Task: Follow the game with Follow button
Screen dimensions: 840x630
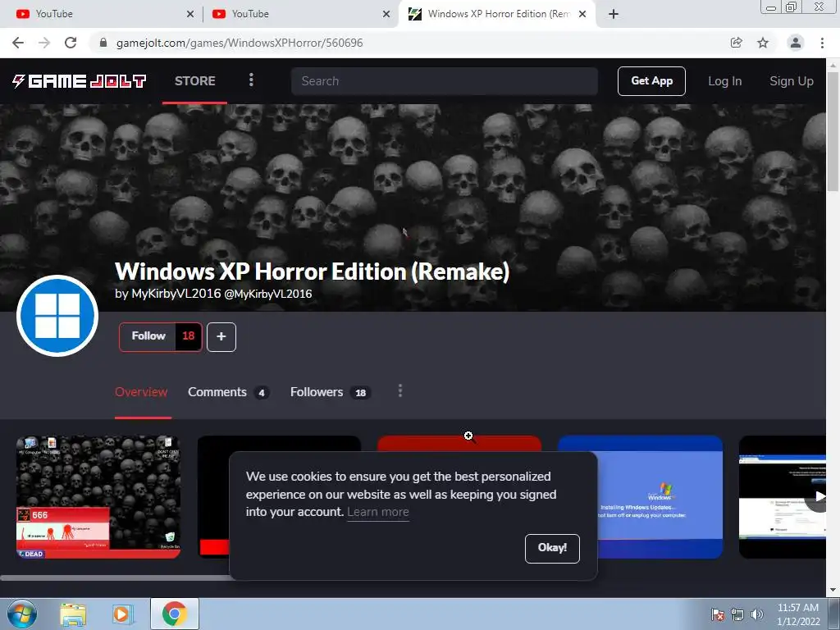Action: click(x=148, y=336)
